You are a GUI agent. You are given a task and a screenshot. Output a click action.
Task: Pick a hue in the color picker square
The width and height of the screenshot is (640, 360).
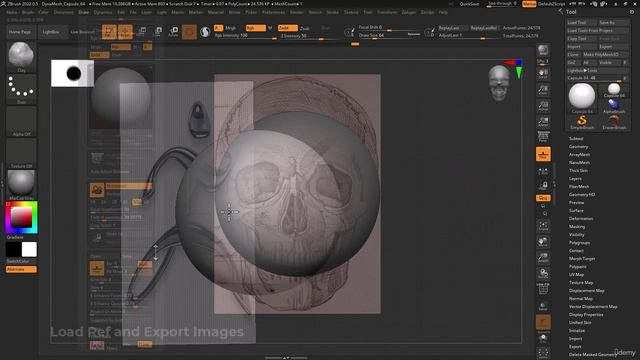21,218
